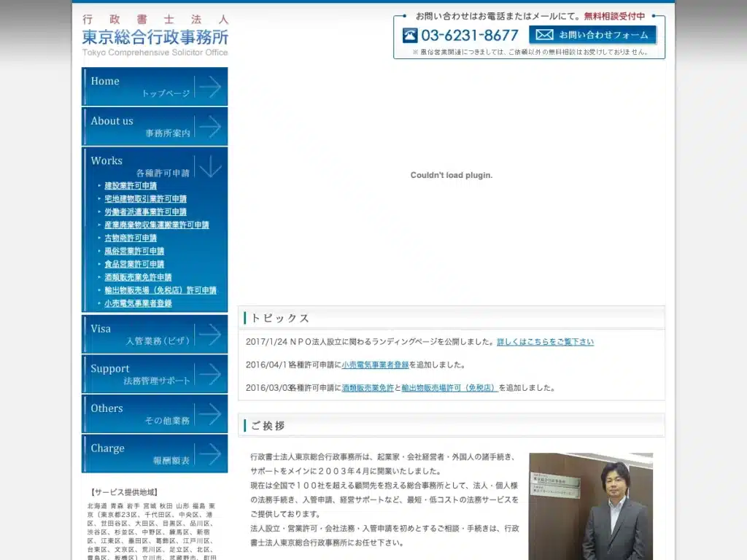
Task: Click Tokyo Comprehensive Solicitor Office subtitle
Action: [155, 52]
